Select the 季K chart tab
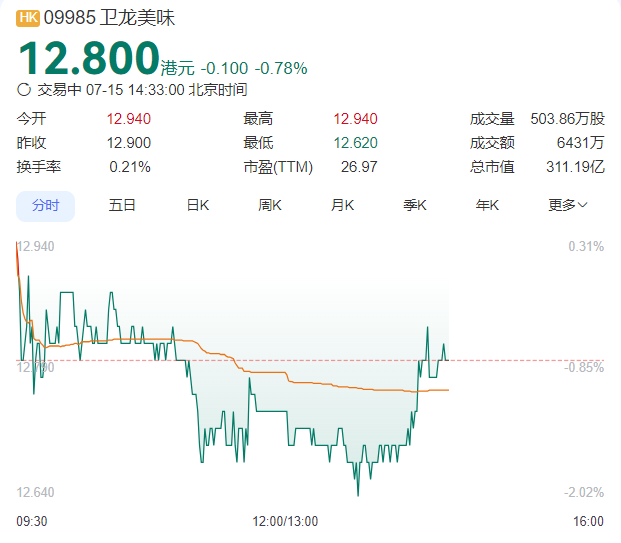Image resolution: width=621 pixels, height=543 pixels. point(415,206)
